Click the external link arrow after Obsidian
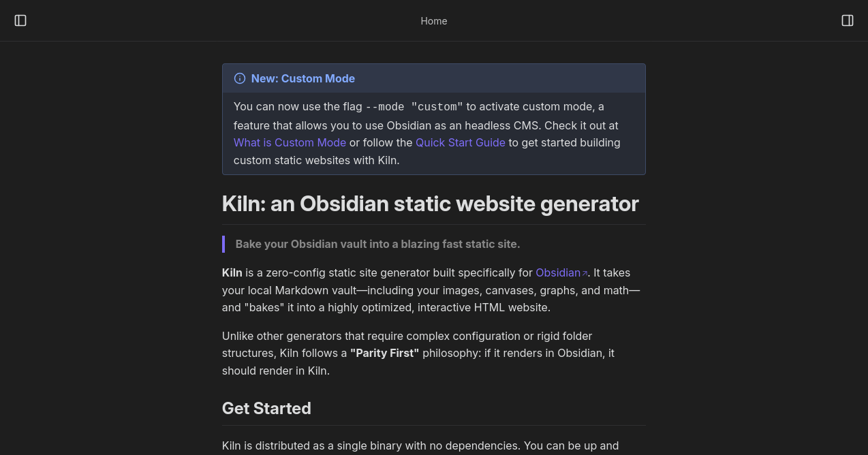 [x=585, y=273]
